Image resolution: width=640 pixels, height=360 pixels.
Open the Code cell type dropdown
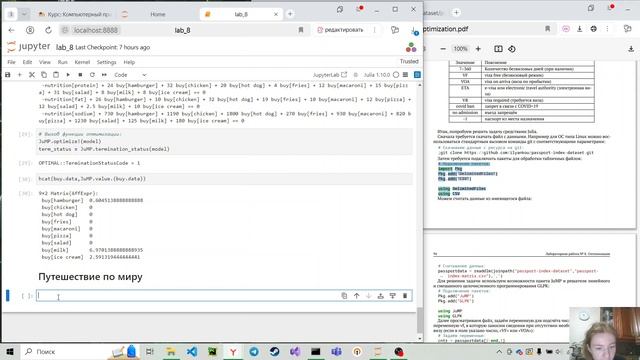[x=130, y=75]
